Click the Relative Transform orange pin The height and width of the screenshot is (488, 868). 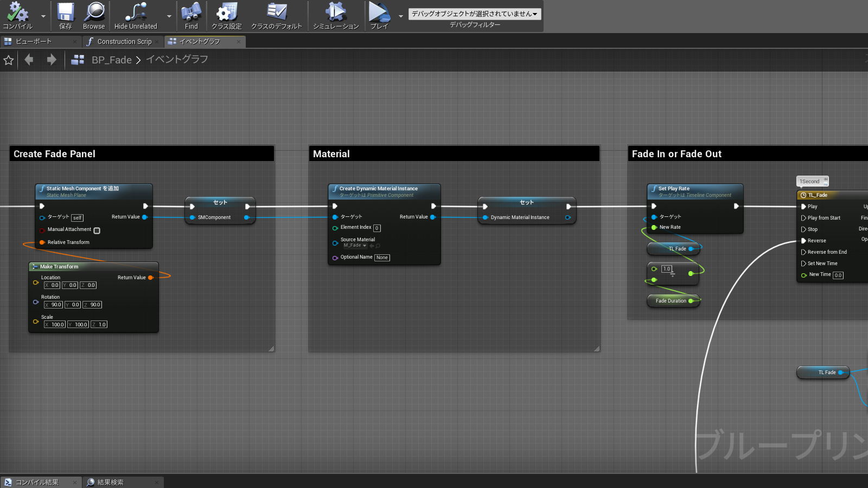coord(42,242)
